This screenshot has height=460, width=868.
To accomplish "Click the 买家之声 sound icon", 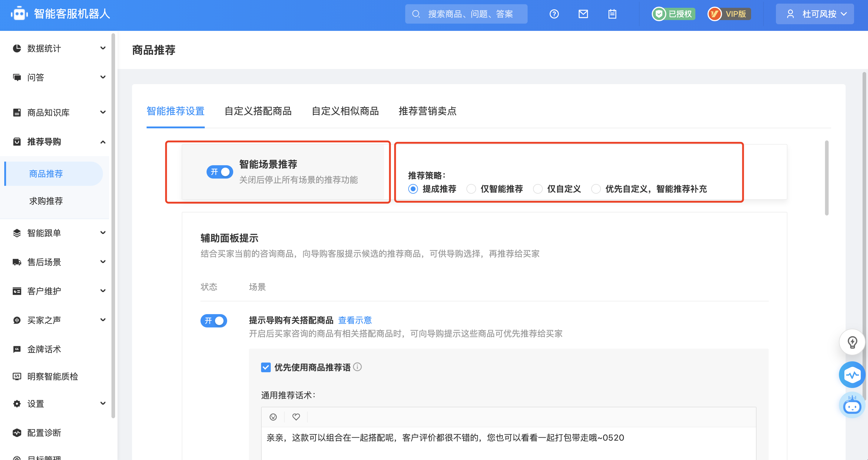I will point(17,320).
